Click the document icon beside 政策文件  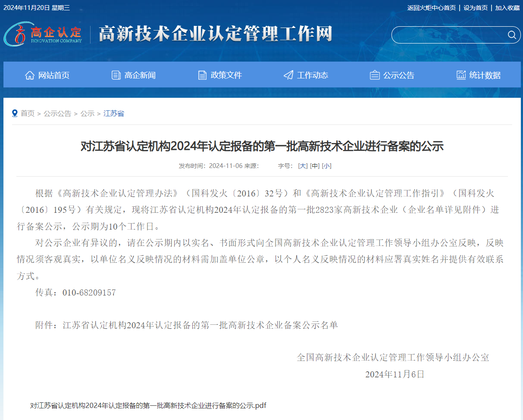(202, 75)
